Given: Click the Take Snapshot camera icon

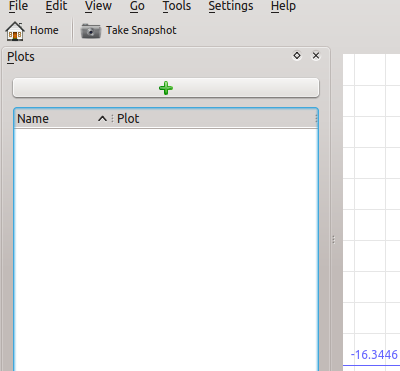Looking at the screenshot, I should [x=91, y=31].
